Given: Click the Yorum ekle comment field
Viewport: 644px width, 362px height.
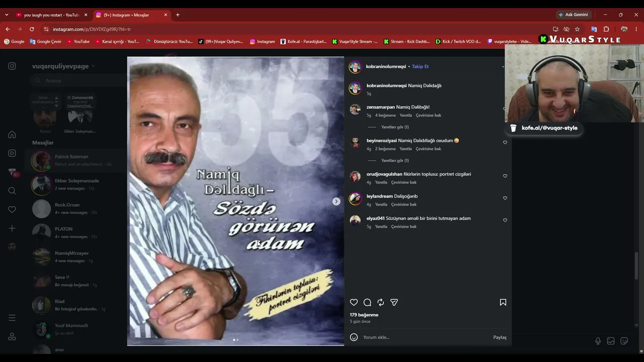Looking at the screenshot, I should (x=426, y=337).
